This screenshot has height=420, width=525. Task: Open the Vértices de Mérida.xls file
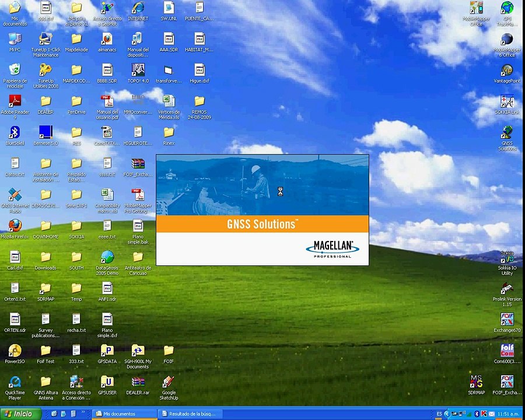169,101
